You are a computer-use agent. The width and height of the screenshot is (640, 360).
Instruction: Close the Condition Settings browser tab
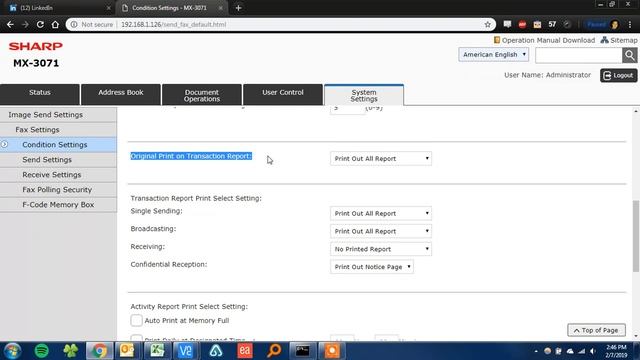(220, 8)
